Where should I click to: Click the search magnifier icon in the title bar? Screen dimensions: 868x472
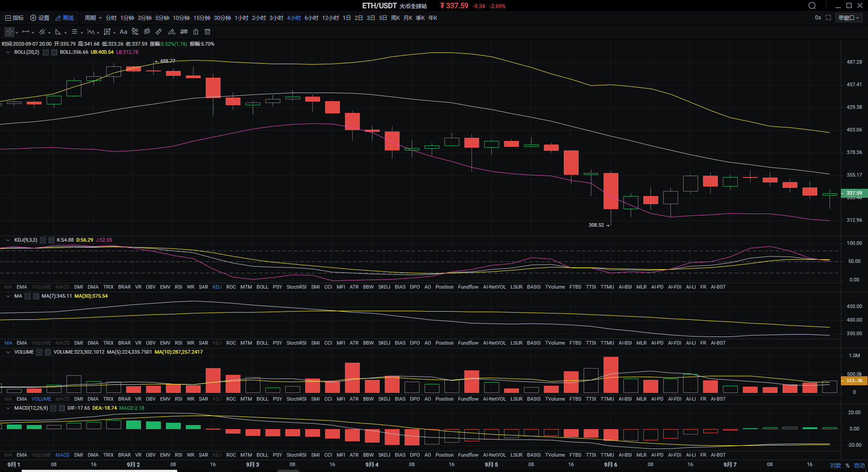coord(812,5)
